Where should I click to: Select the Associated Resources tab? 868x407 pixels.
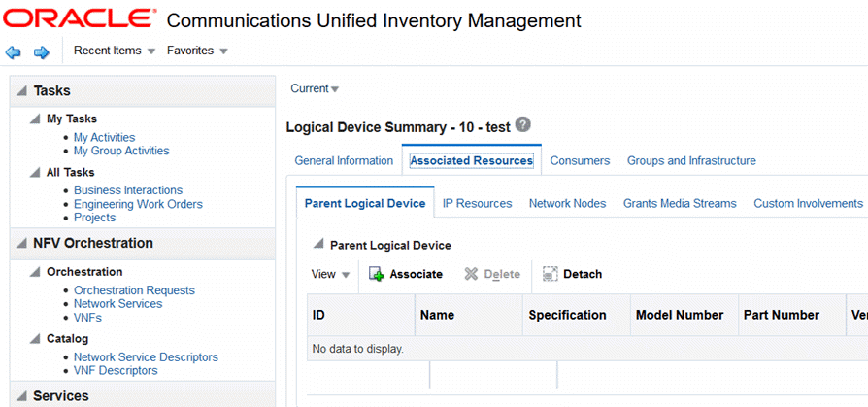click(472, 160)
